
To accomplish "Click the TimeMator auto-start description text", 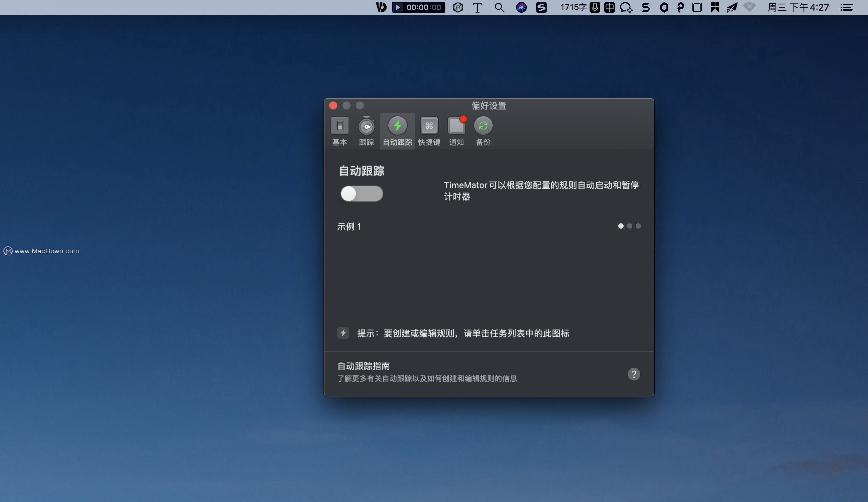I will 541,191.
